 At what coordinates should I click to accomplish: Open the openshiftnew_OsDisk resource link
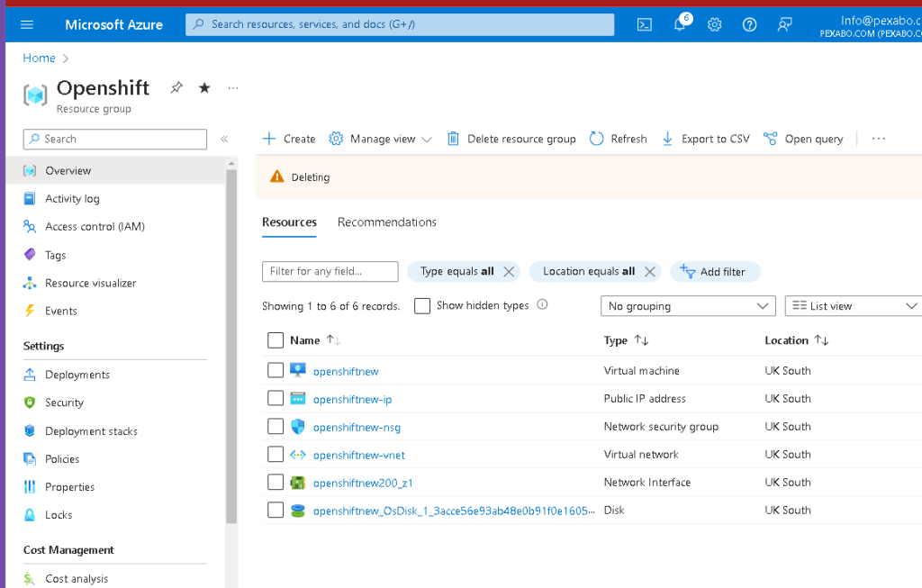(454, 511)
